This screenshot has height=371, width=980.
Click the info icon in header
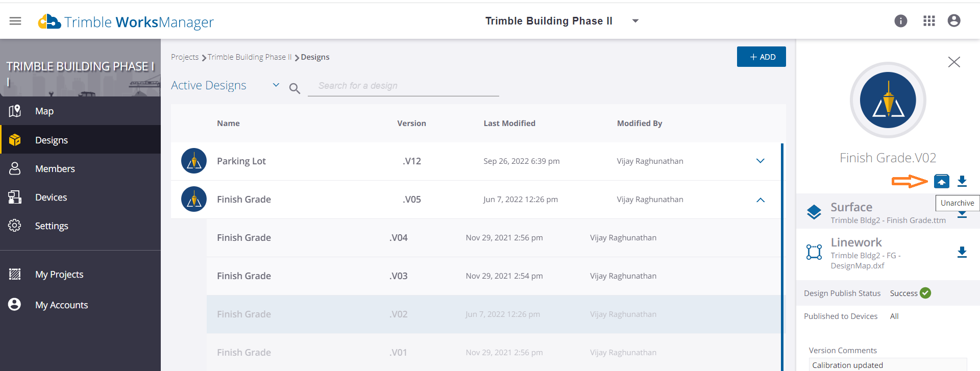[x=900, y=21]
